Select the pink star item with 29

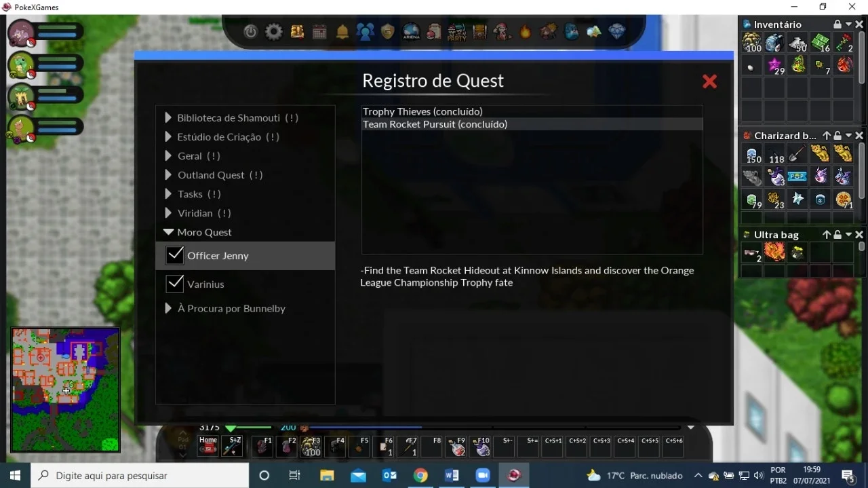click(774, 65)
